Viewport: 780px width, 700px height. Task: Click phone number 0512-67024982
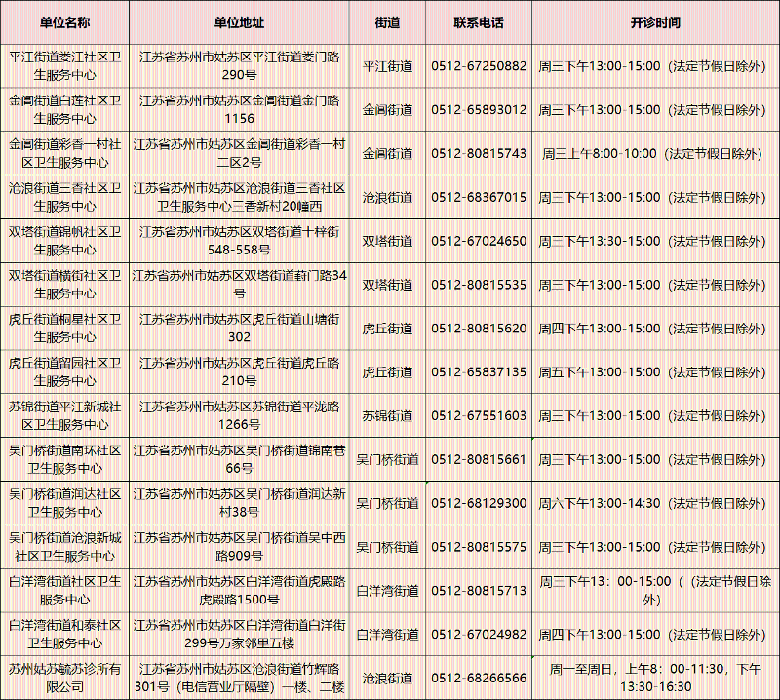tap(479, 635)
